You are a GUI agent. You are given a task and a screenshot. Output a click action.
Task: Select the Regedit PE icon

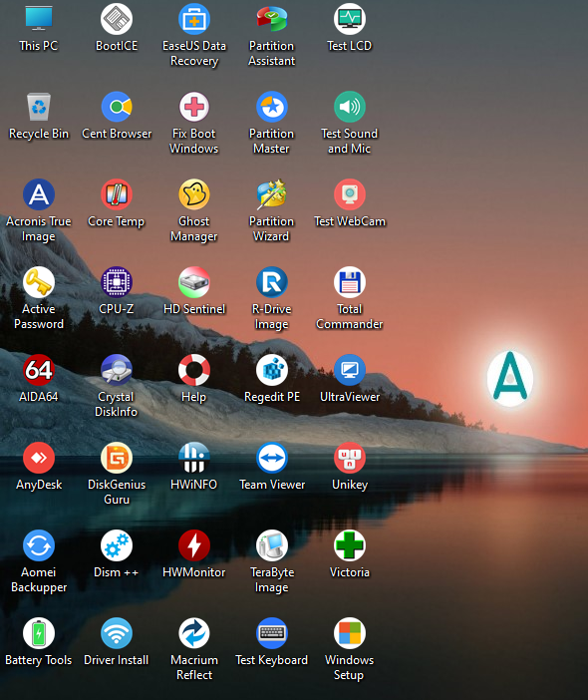click(x=272, y=370)
